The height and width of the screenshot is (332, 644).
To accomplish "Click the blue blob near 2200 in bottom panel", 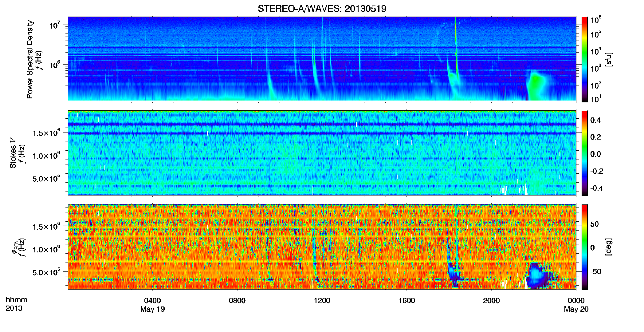I will (538, 275).
